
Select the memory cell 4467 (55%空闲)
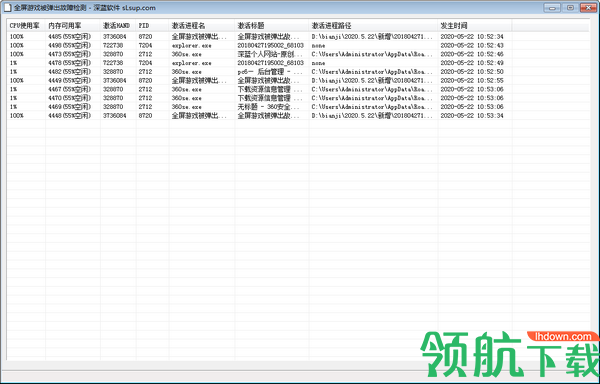point(70,89)
